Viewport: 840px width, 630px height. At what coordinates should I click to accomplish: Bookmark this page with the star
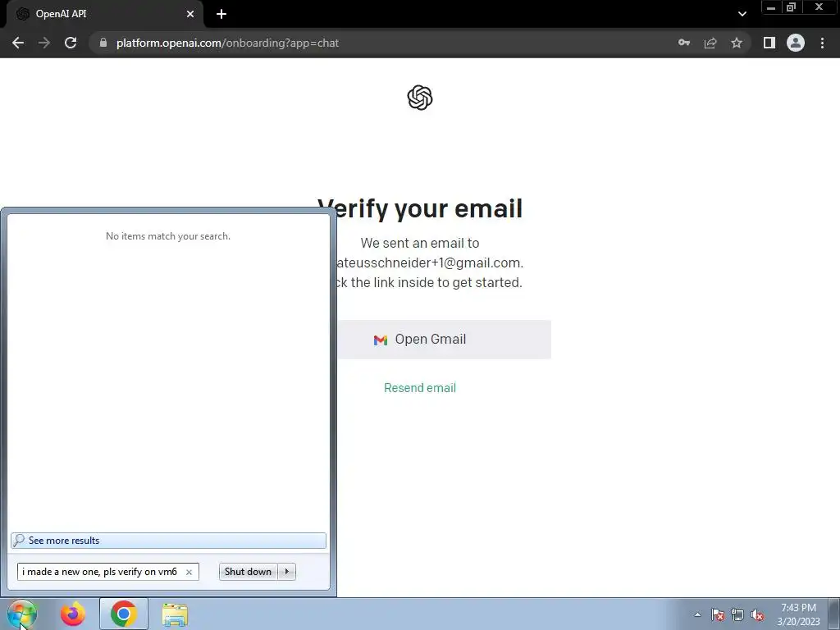(x=737, y=43)
